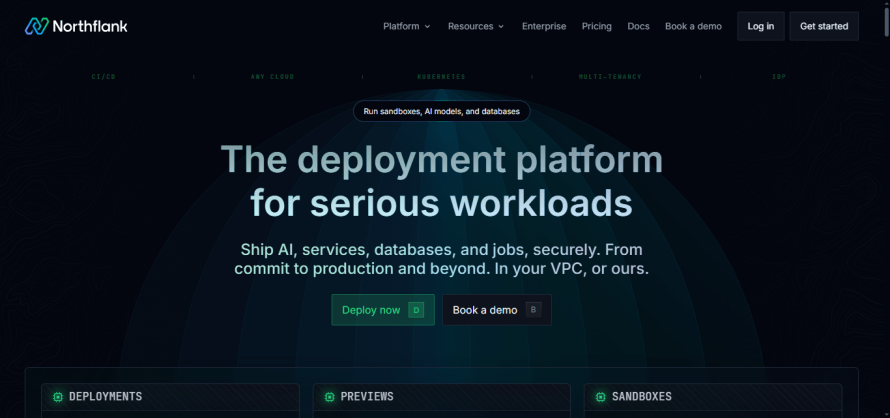Go to the Enterprise page
890x418 pixels.
(x=544, y=26)
